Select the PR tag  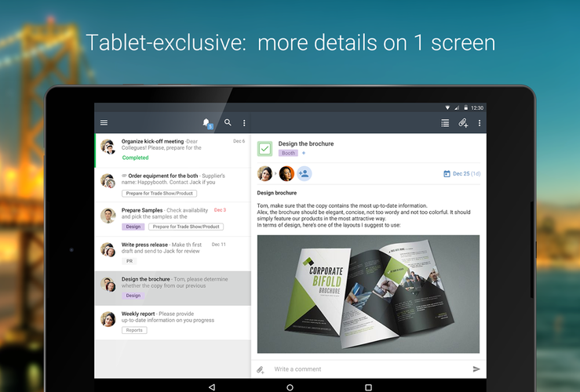coord(129,261)
